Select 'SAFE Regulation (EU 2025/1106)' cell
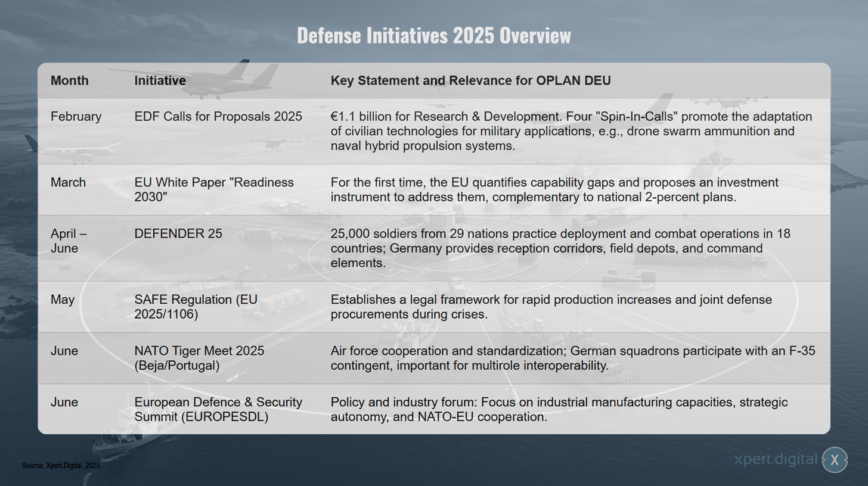The height and width of the screenshot is (486, 868). 196,307
